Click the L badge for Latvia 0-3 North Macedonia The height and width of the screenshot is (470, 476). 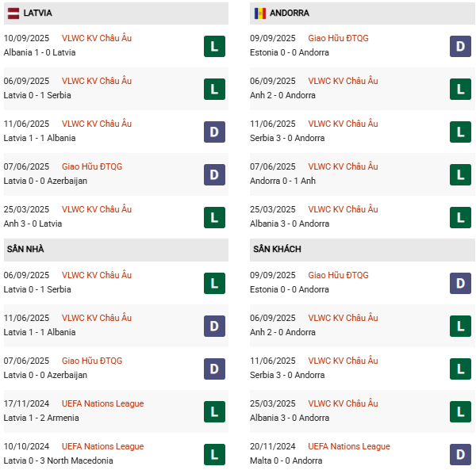(214, 454)
